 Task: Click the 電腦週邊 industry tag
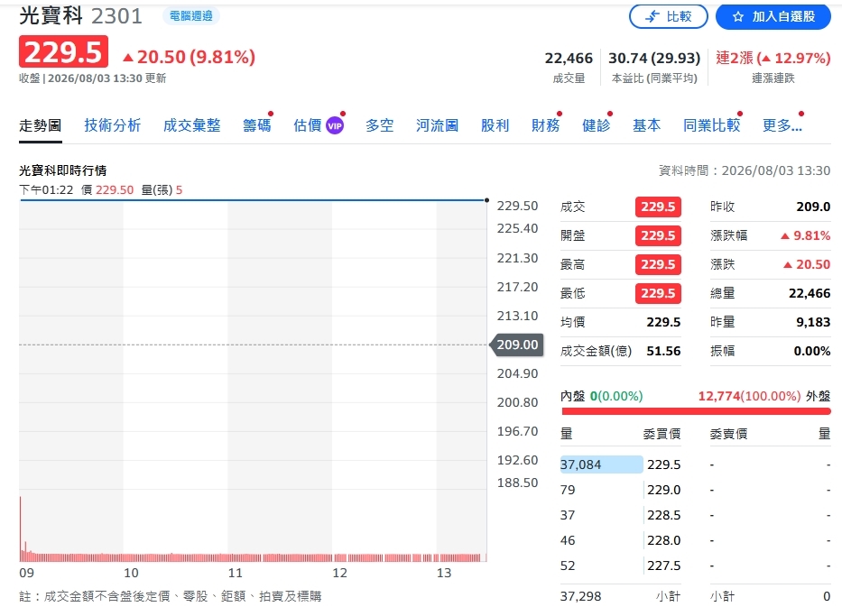pos(191,16)
